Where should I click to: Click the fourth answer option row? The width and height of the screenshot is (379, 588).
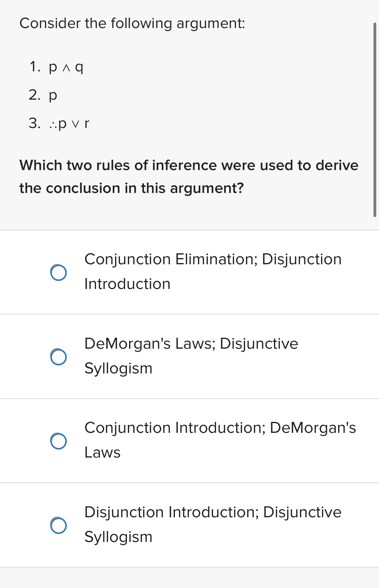189,524
